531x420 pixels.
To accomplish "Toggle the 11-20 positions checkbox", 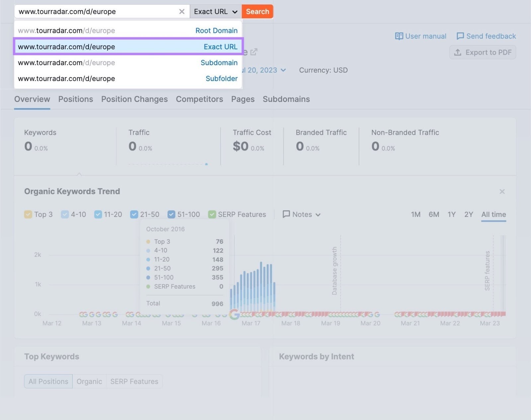I will pyautogui.click(x=98, y=214).
